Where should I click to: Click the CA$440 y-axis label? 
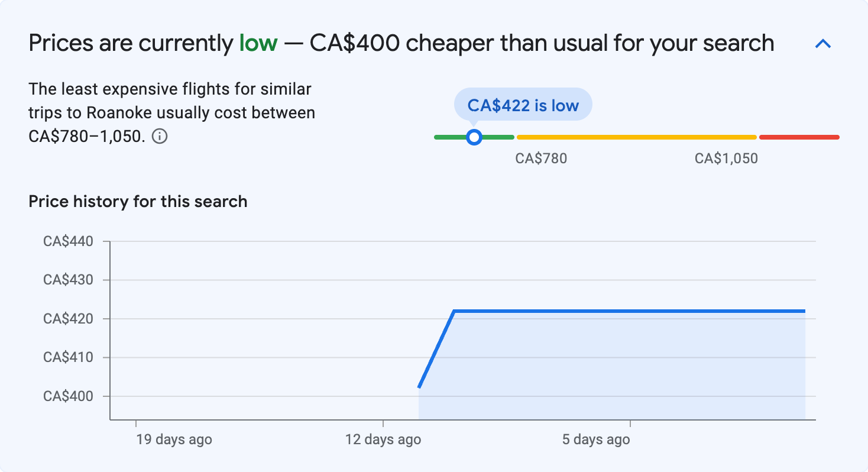69,241
